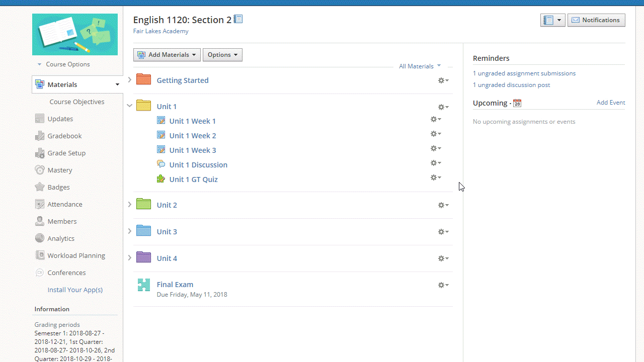Open the Options dropdown button
Viewport: 644px width, 362px height.
pyautogui.click(x=222, y=55)
